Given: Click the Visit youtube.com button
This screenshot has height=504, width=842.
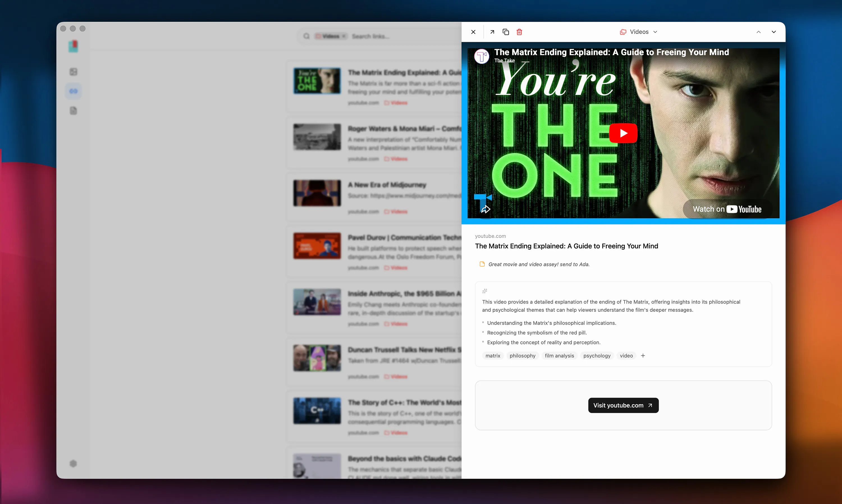Looking at the screenshot, I should [x=623, y=405].
